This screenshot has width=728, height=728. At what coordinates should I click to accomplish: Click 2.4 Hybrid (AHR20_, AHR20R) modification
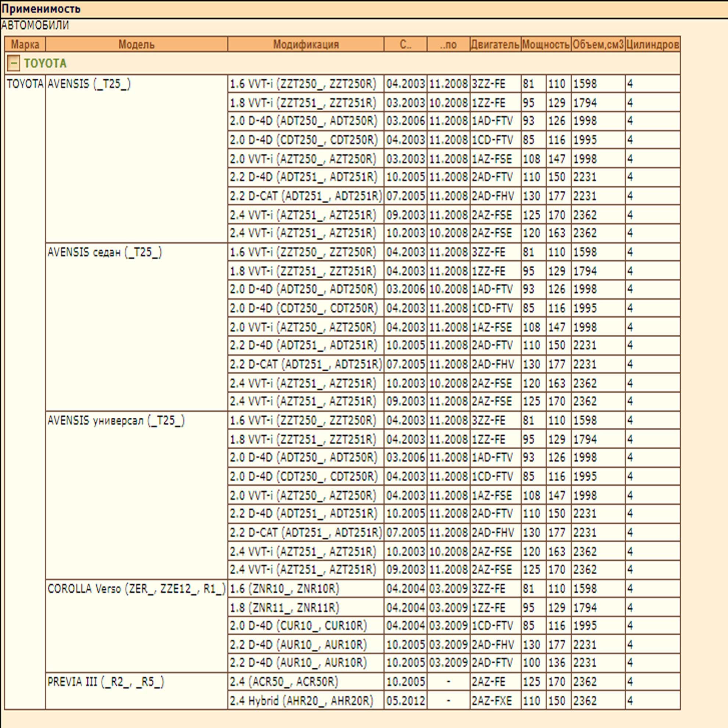pos(306,701)
